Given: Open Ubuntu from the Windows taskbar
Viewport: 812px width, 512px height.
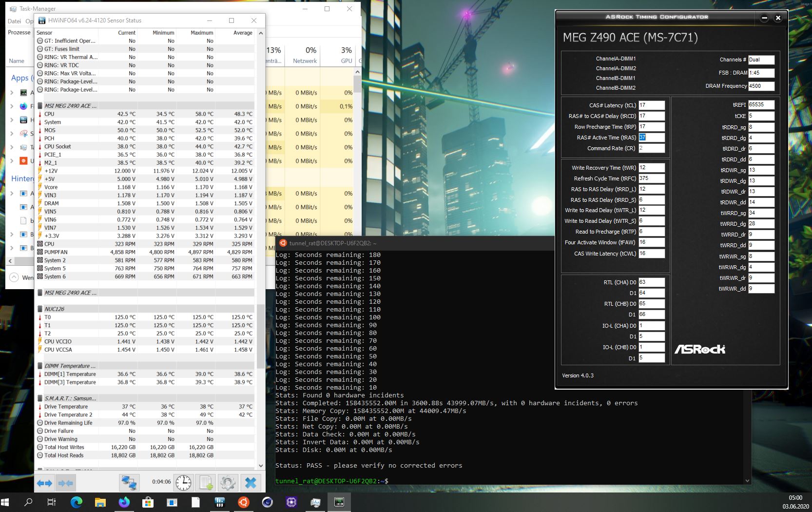Looking at the screenshot, I should [x=244, y=502].
